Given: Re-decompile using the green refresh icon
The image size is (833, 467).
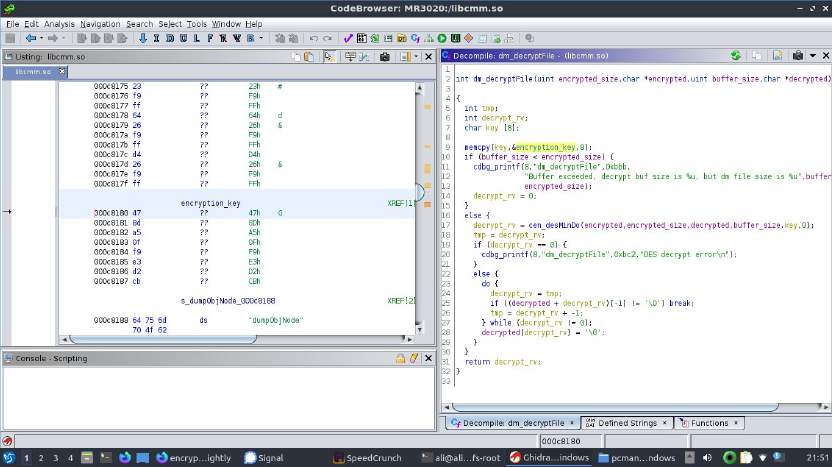Looking at the screenshot, I should pos(736,56).
